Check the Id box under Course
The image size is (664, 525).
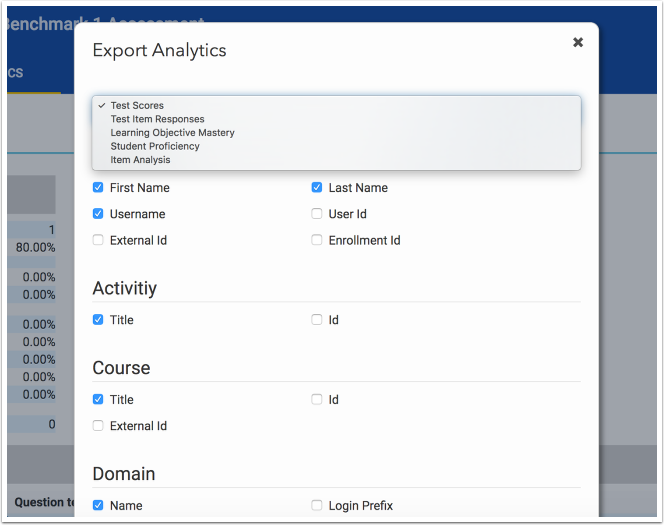tap(317, 400)
